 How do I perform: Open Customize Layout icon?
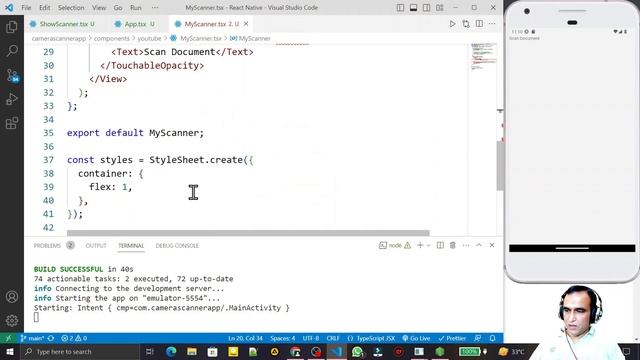[x=440, y=8]
